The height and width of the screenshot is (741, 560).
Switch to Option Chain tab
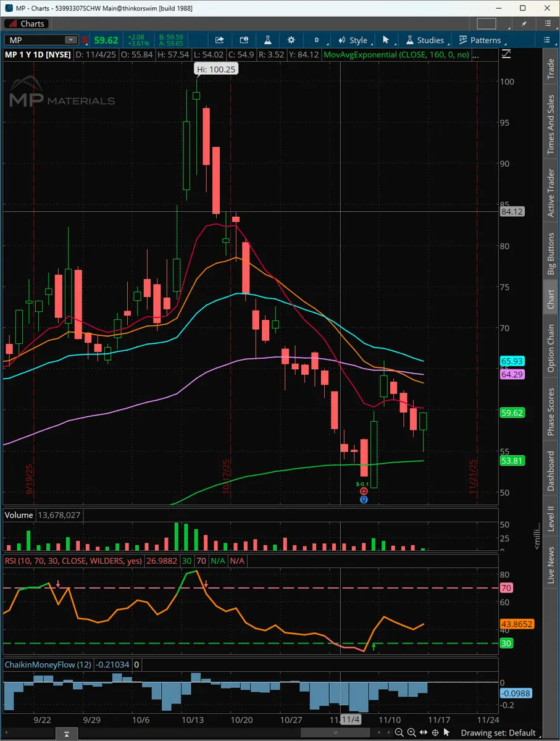tap(551, 348)
